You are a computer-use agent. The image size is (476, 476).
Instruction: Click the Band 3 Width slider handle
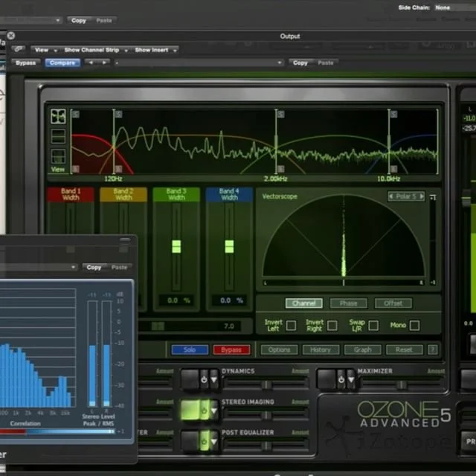[176, 246]
